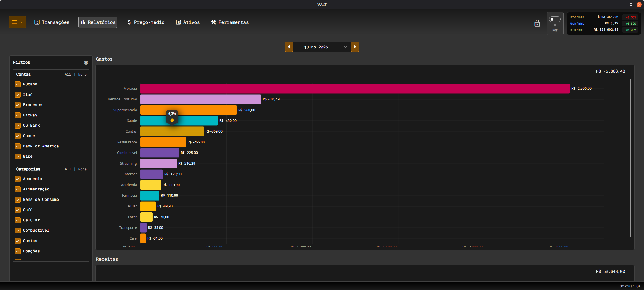Click the Restaurante expense bar
Image resolution: width=644 pixels, height=290 pixels.
pyautogui.click(x=163, y=142)
